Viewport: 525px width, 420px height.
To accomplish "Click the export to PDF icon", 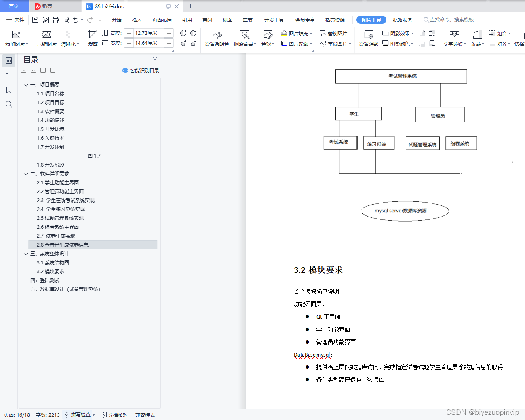I will [46, 20].
